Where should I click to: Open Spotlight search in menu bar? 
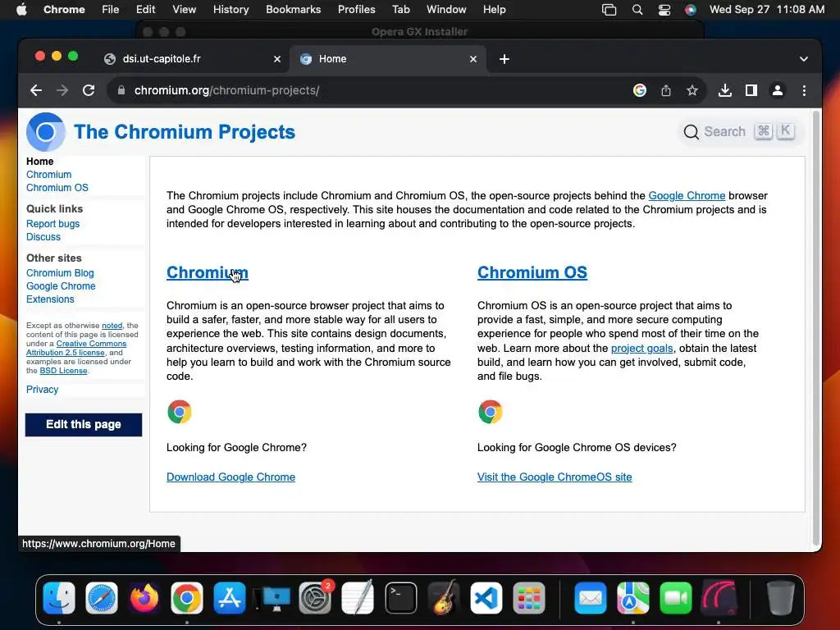click(x=637, y=10)
